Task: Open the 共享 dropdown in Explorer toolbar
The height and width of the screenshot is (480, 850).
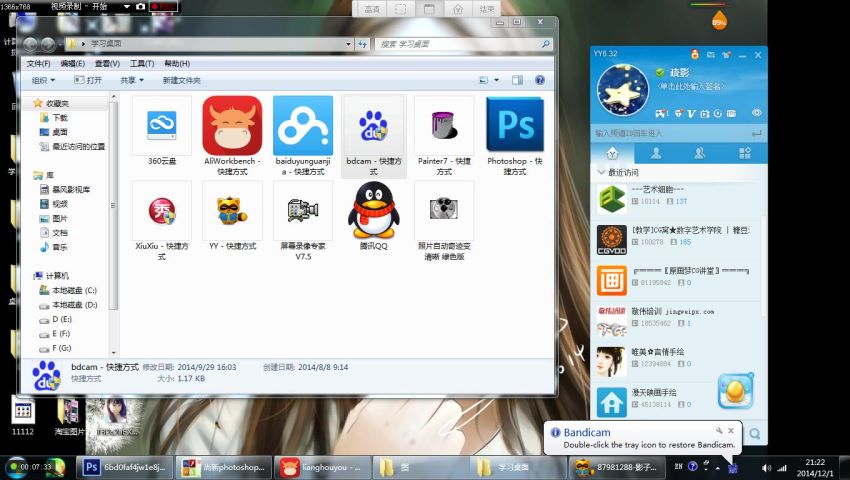Action: tap(132, 80)
